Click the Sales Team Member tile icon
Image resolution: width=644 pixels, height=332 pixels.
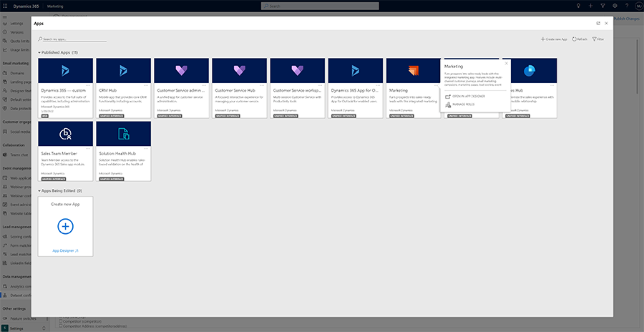coord(65,134)
